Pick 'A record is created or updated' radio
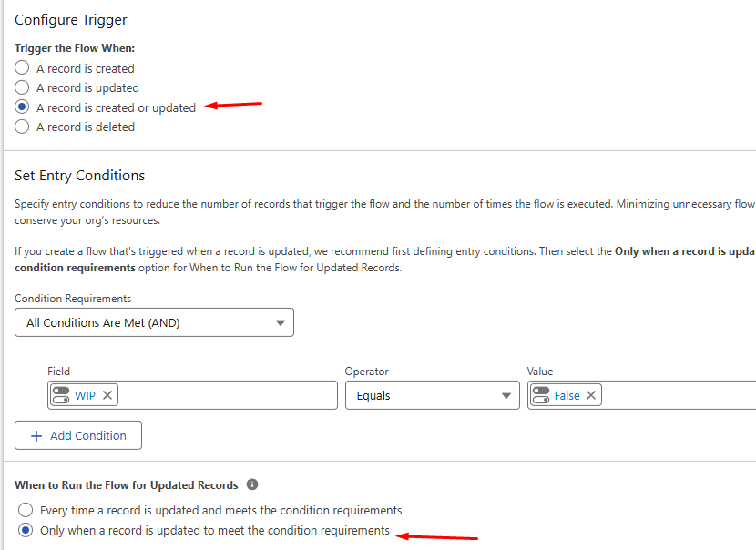 22,107
